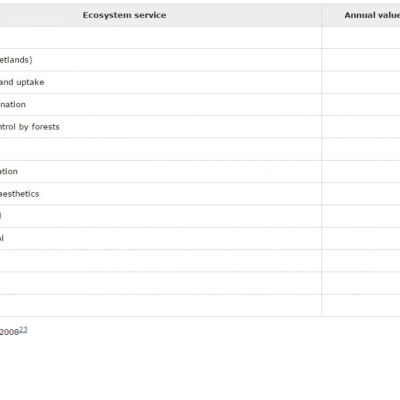This screenshot has height=400, width=400.
Task: Click the Ecosystem service column header
Action: [x=124, y=15]
